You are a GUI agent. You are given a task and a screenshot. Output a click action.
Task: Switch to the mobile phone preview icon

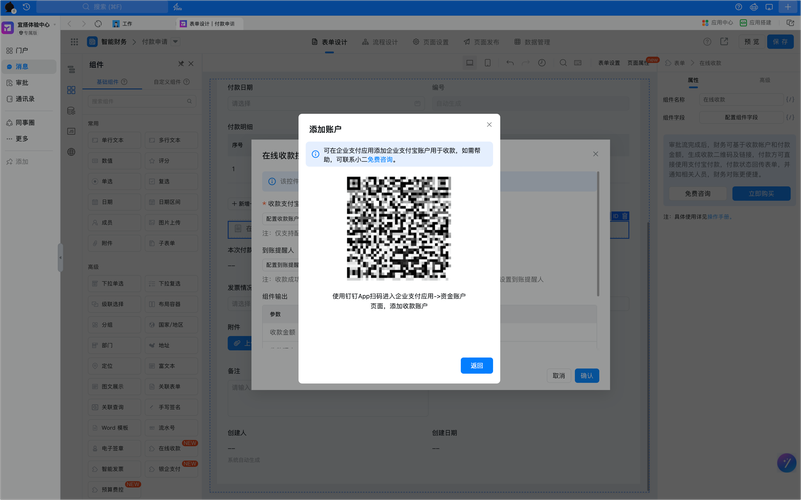[x=487, y=63]
